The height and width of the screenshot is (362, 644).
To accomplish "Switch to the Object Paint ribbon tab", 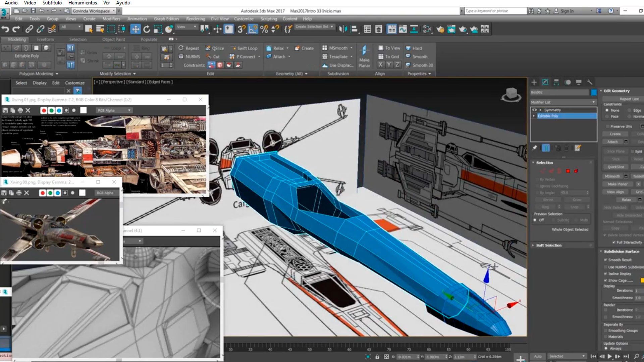I will click(x=114, y=39).
